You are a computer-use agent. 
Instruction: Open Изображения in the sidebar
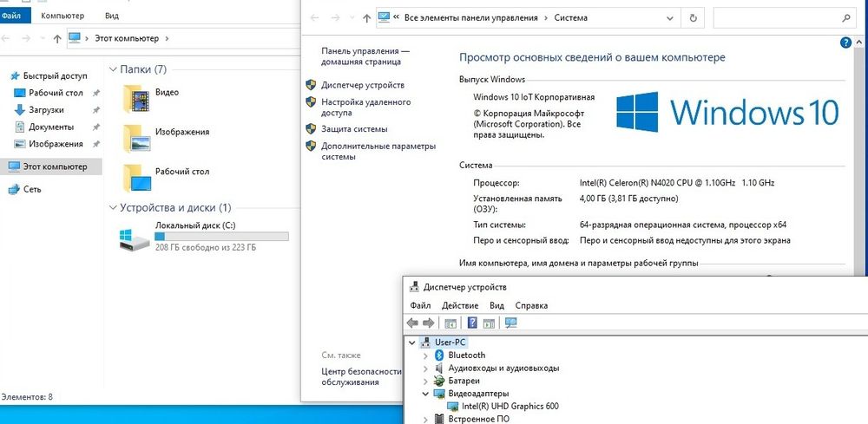tap(56, 144)
